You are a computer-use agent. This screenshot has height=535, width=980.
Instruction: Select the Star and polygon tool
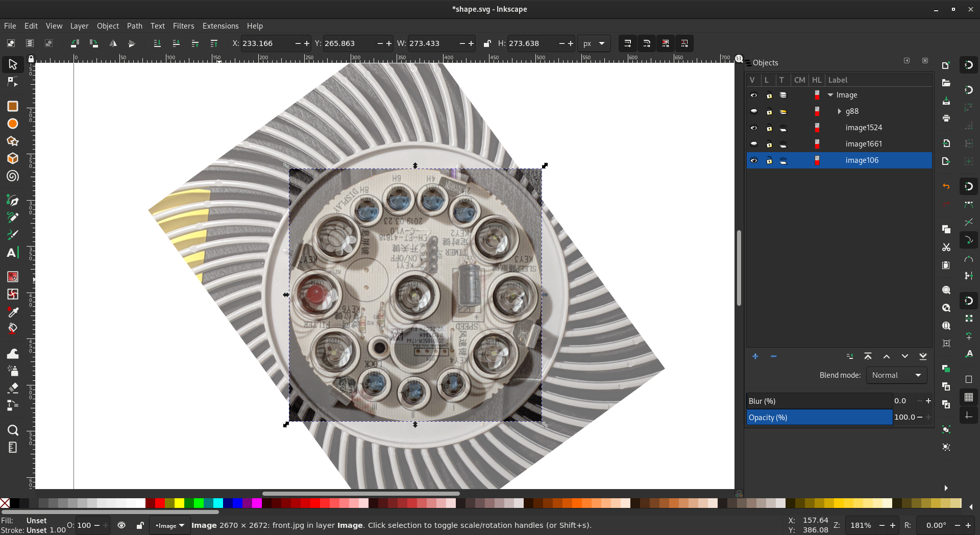tap(13, 141)
